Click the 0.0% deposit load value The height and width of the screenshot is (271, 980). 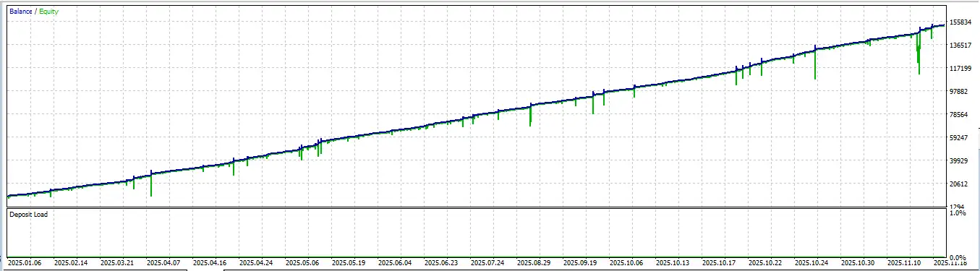pos(958,258)
